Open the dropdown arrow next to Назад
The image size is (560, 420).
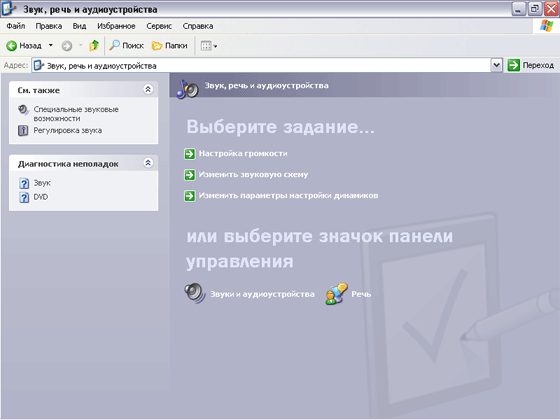(x=51, y=45)
